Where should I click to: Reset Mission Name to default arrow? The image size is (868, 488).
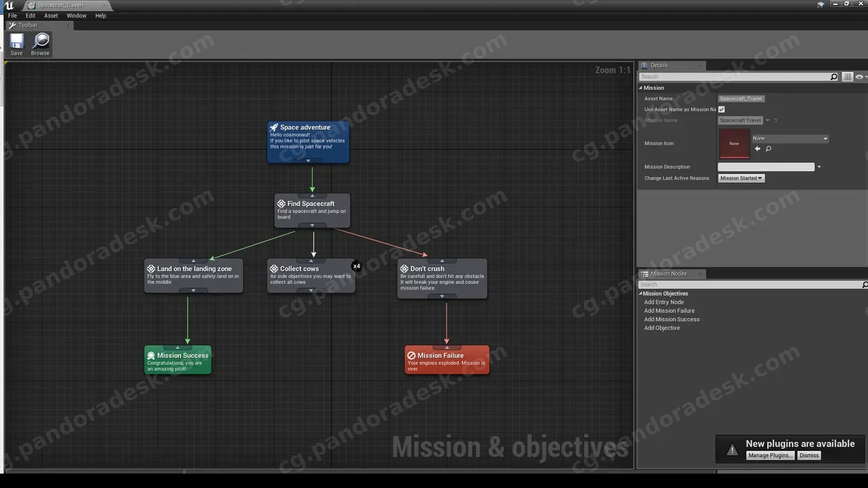pyautogui.click(x=776, y=121)
